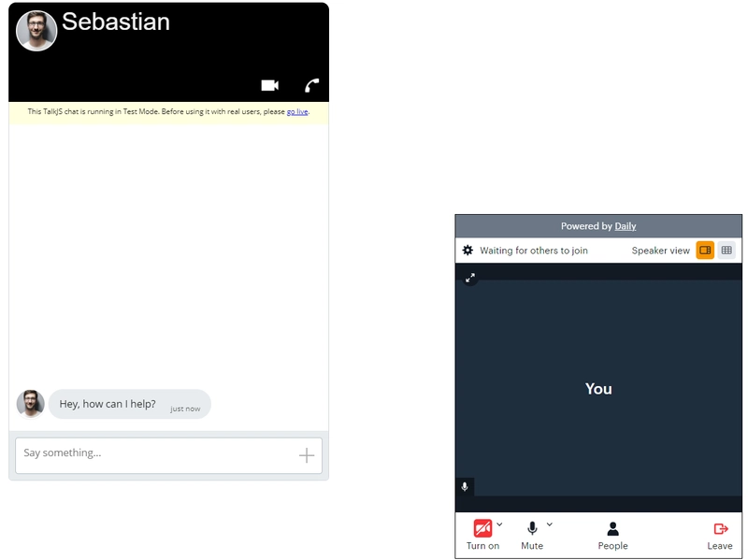Start a video call with Sebastian
Screen dimensions: 748x560
tap(269, 86)
